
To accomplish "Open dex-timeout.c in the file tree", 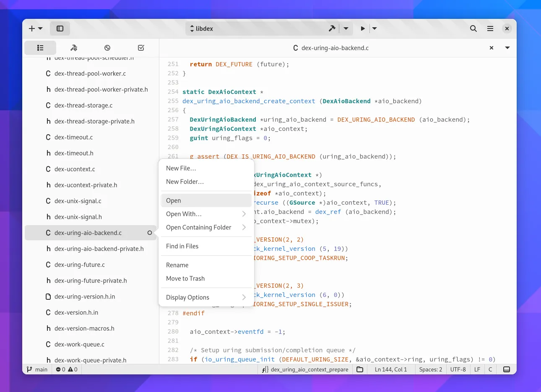I will (74, 137).
